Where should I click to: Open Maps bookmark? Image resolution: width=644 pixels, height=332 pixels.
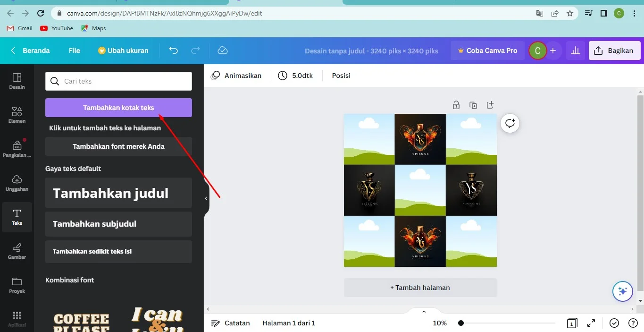point(93,28)
